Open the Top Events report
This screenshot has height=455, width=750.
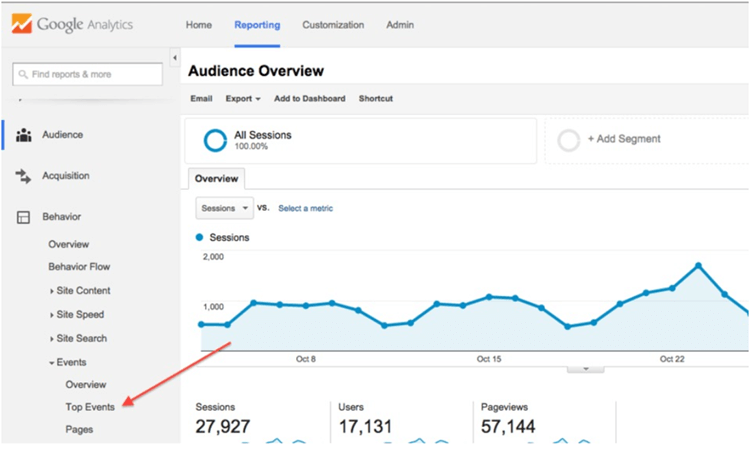[x=90, y=407]
